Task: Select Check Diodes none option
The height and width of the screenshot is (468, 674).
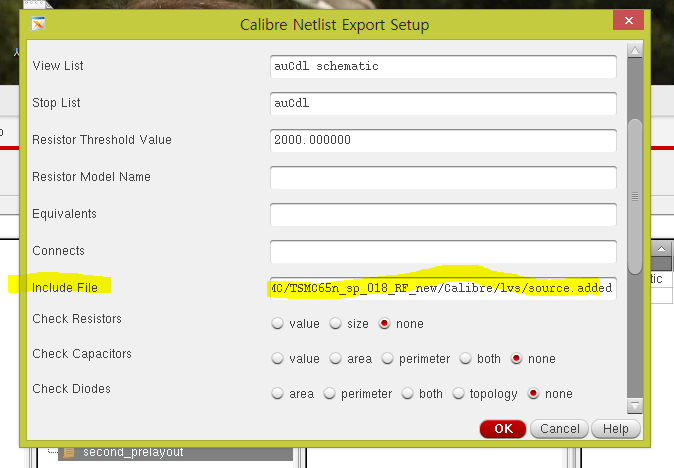Action: pos(533,393)
